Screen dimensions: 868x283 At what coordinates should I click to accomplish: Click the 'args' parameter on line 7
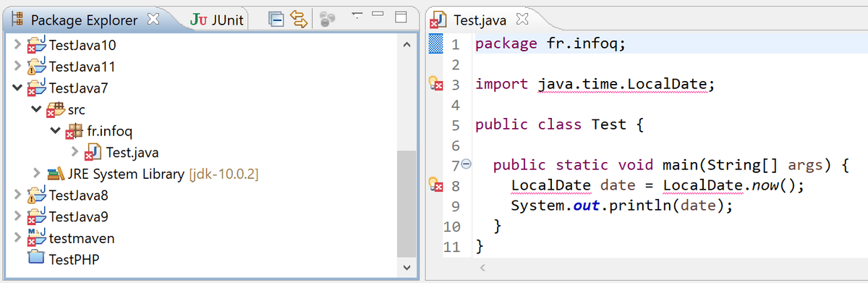805,165
